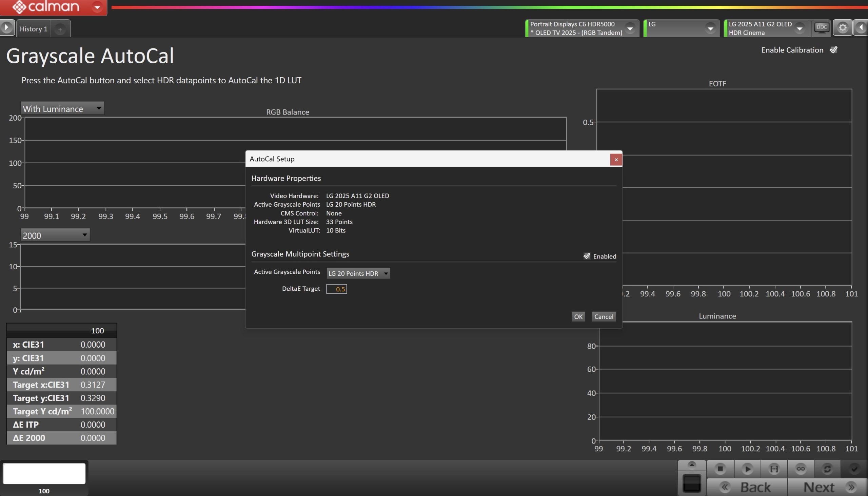Cancel the AutoCal Setup dialog
Viewport: 868px width, 496px height.
(604, 316)
